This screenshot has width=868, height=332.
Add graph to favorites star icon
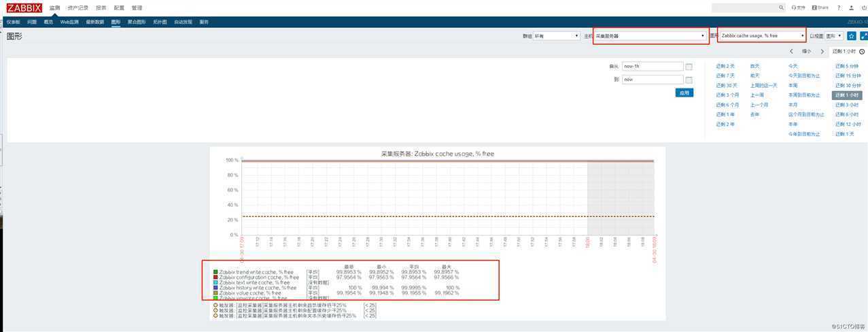click(x=852, y=35)
